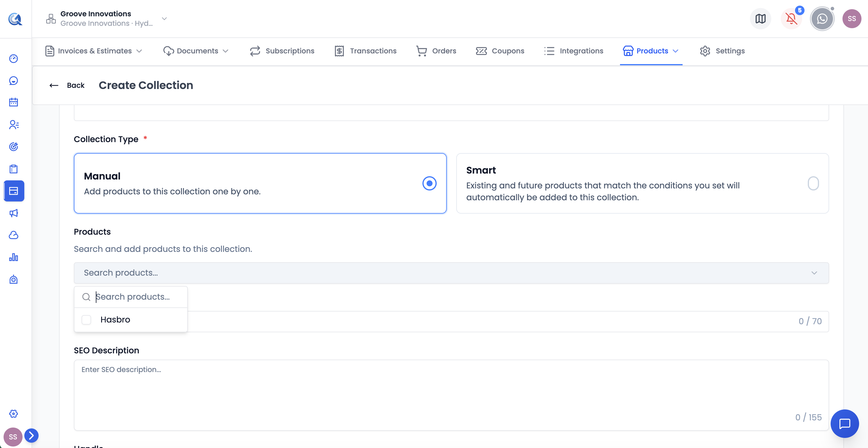Go to the Integrations tab

pyautogui.click(x=573, y=51)
